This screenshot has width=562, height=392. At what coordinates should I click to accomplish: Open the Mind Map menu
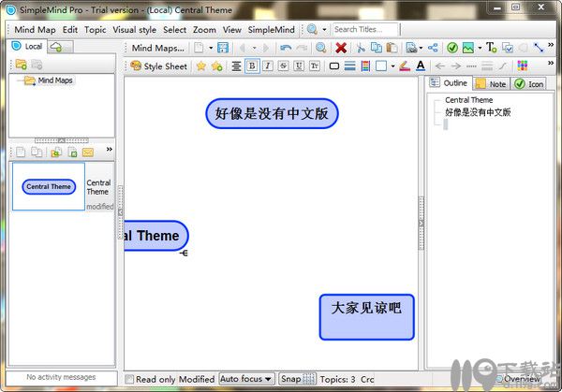coord(35,30)
